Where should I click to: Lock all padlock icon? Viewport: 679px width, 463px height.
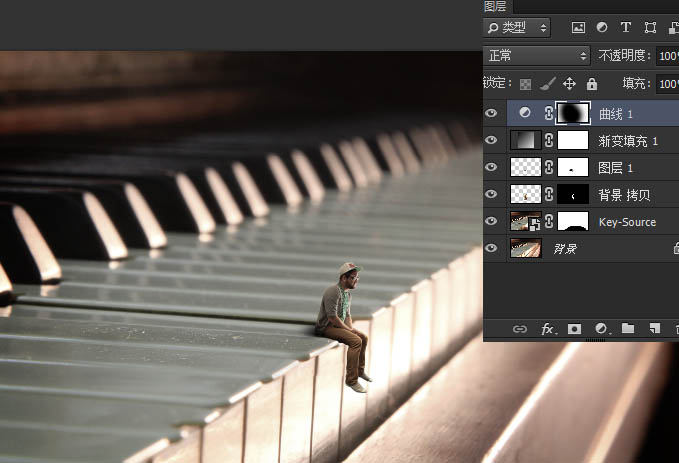[592, 84]
